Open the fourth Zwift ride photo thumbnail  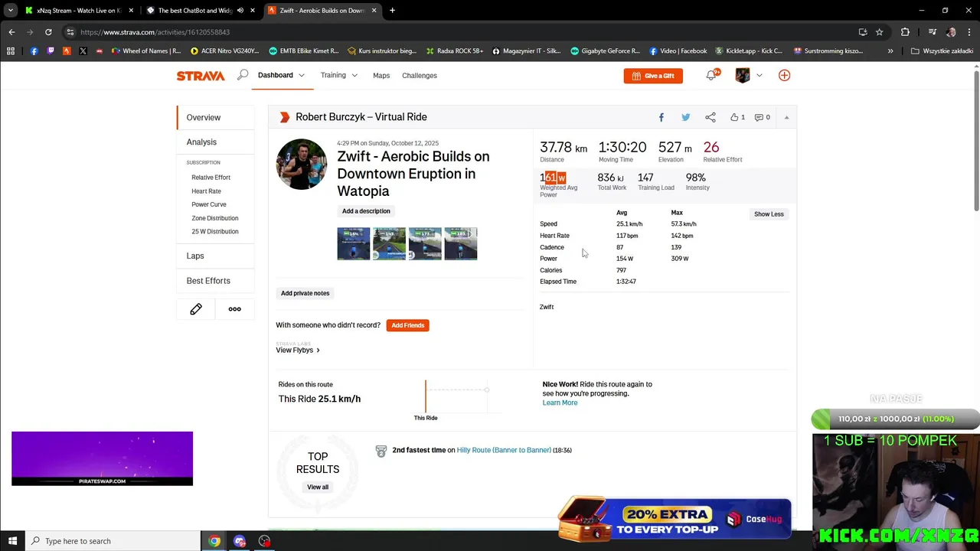(x=461, y=243)
